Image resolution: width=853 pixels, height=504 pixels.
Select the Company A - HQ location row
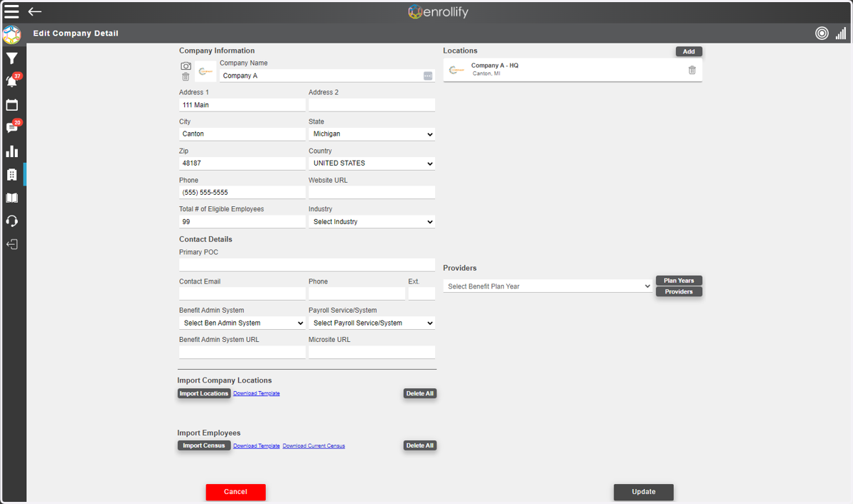click(573, 70)
